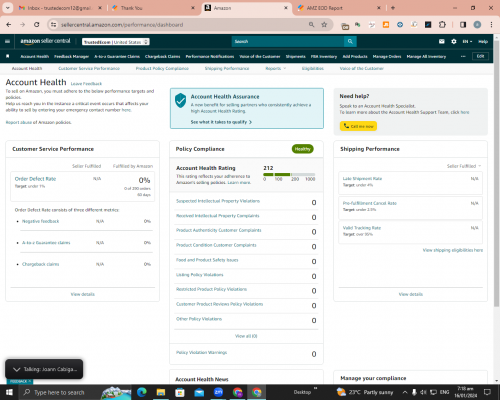The image size is (500, 400).
Task: Click the Call me now button
Action: (358, 126)
